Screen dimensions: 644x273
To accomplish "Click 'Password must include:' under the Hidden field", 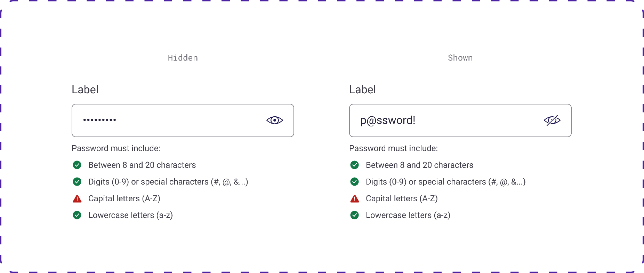I will [116, 148].
